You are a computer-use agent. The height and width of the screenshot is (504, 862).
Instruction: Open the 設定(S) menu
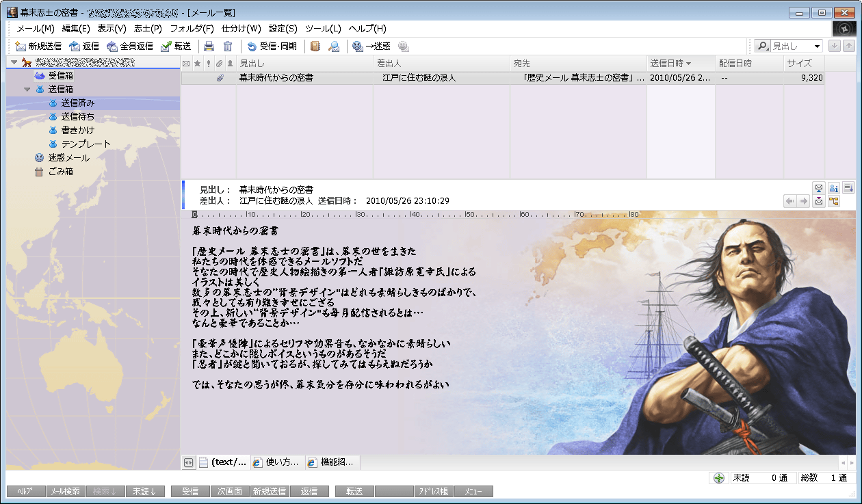(x=283, y=29)
